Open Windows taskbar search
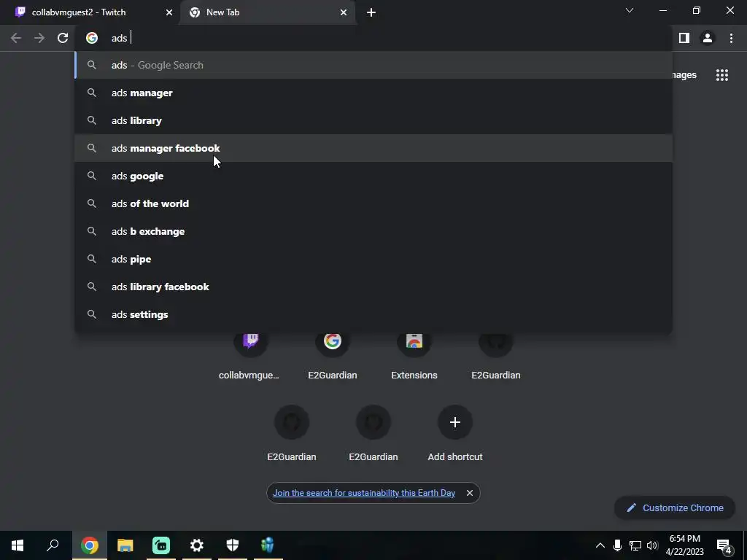 pyautogui.click(x=53, y=545)
